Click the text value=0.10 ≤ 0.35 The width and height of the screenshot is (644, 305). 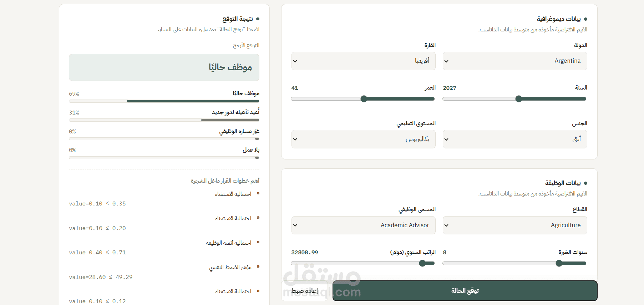(x=97, y=204)
